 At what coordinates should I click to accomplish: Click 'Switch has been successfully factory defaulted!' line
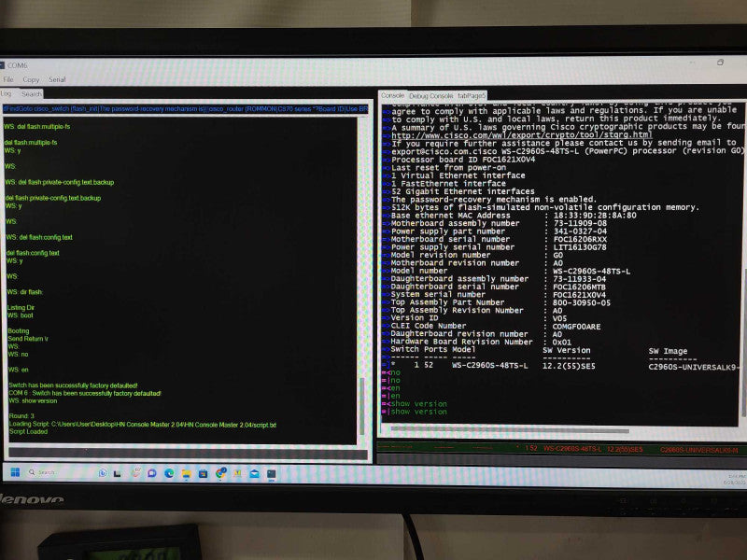coord(74,385)
